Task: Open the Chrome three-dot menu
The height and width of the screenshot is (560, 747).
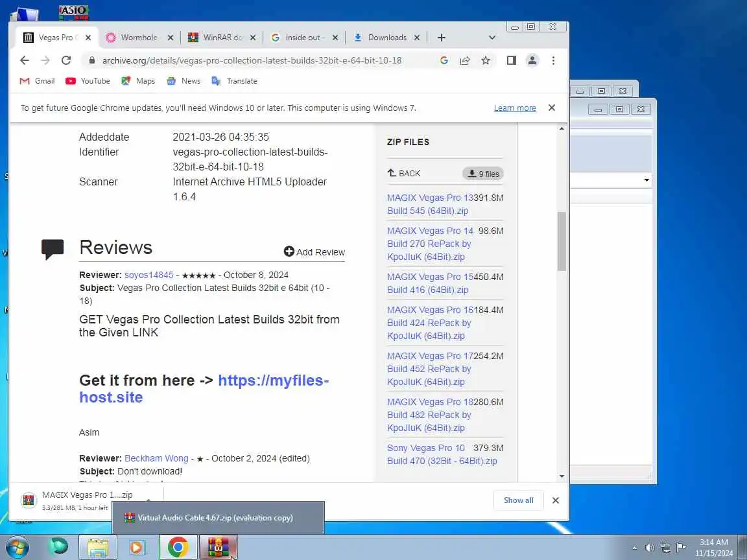Action: click(553, 60)
